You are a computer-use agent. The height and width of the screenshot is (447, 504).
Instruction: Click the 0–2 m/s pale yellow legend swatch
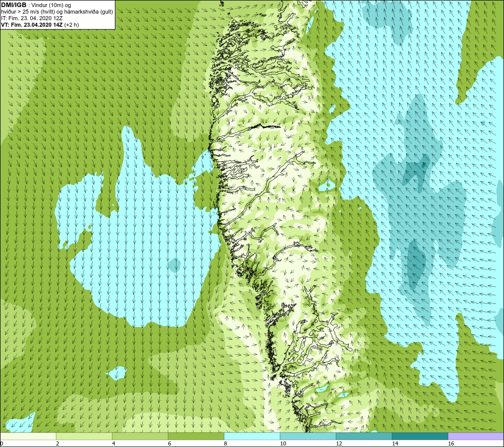click(x=28, y=436)
